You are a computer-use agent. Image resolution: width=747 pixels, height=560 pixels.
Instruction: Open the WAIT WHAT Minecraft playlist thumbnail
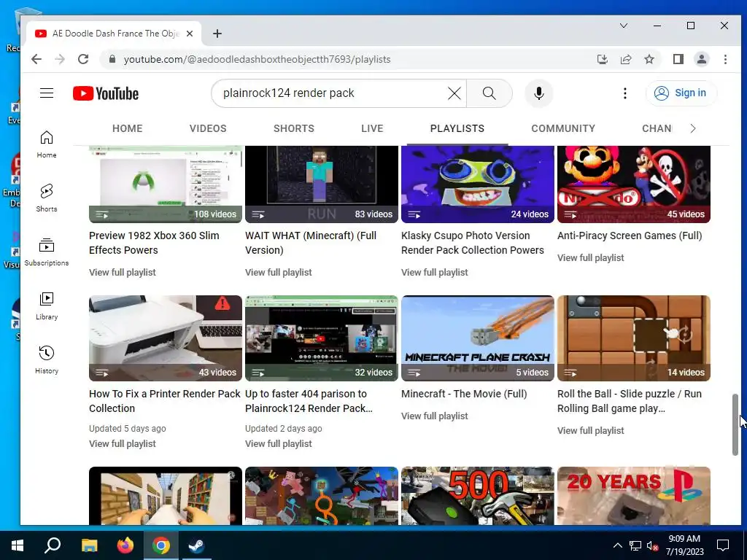point(322,184)
